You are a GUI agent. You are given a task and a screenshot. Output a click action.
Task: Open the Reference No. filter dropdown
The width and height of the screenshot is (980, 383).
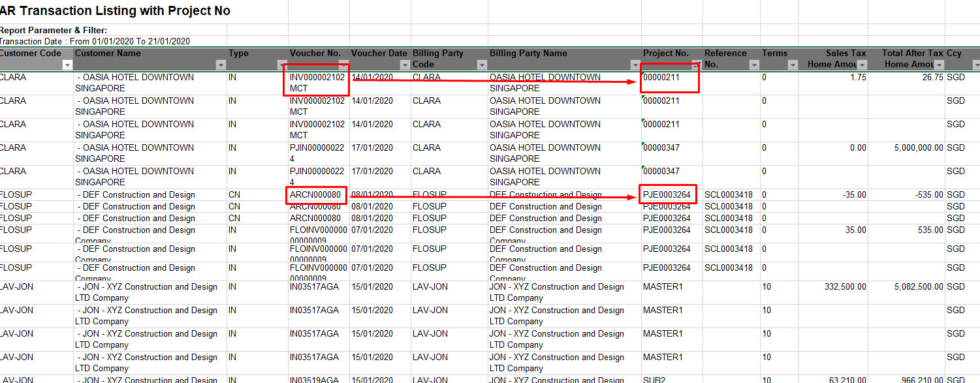754,65
